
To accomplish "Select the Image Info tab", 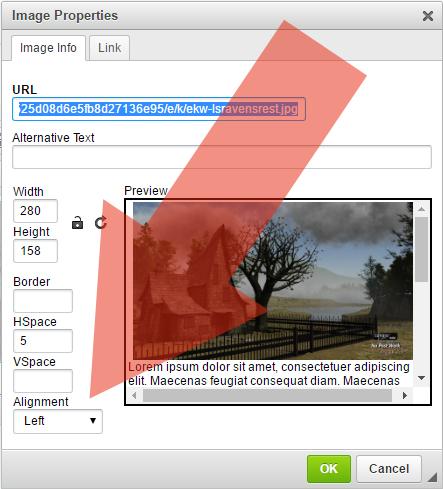I will coord(48,48).
